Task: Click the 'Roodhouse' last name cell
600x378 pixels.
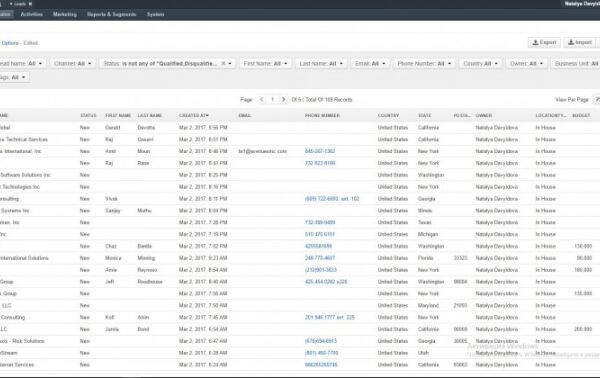Action: 150,282
